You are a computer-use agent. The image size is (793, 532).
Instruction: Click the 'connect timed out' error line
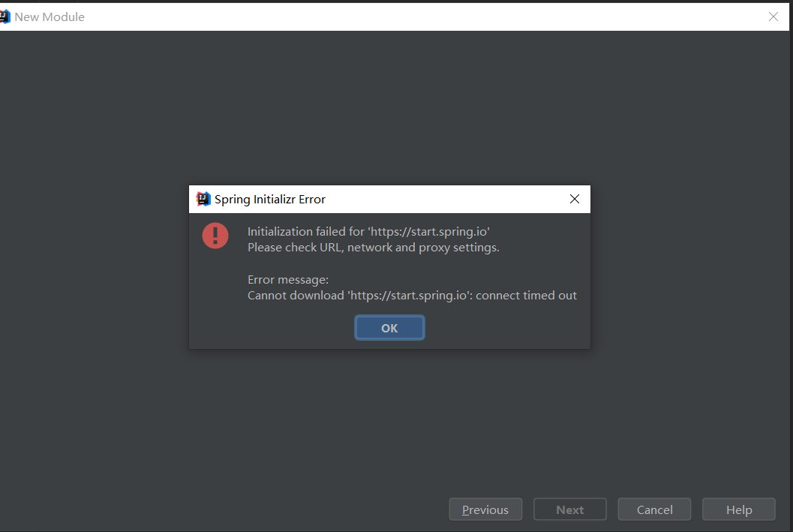[412, 296]
